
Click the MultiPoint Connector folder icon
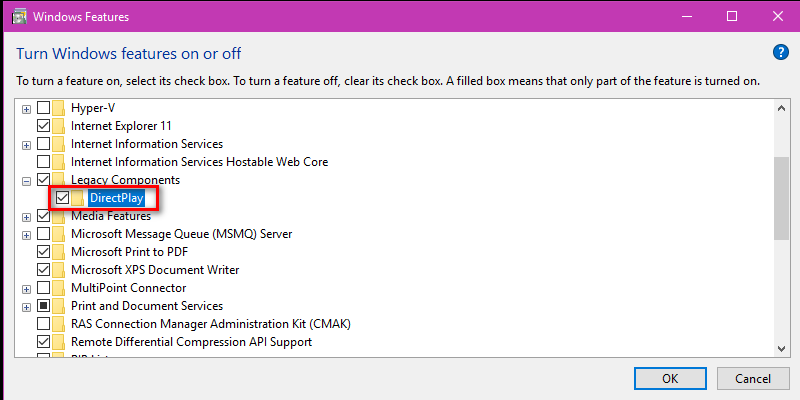pos(59,288)
